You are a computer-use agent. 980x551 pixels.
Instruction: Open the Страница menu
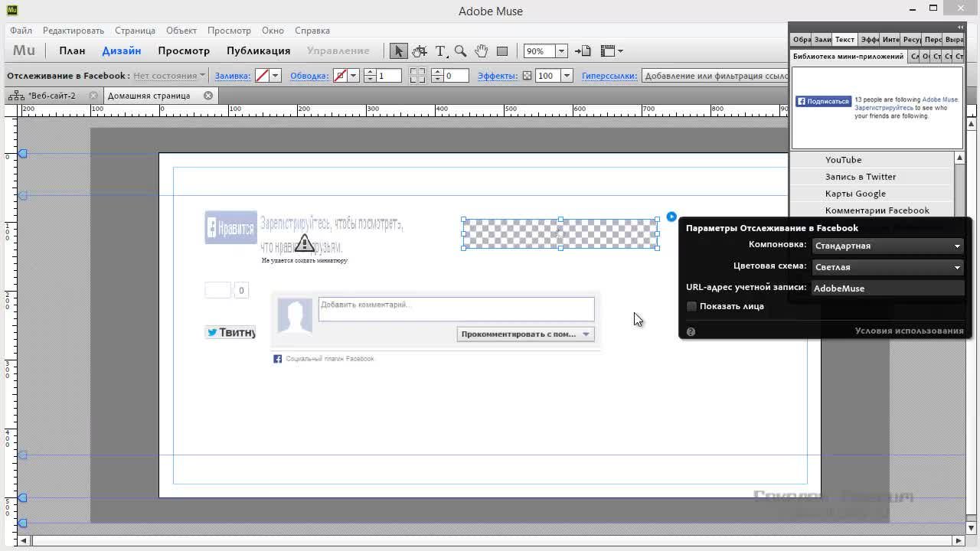(135, 31)
